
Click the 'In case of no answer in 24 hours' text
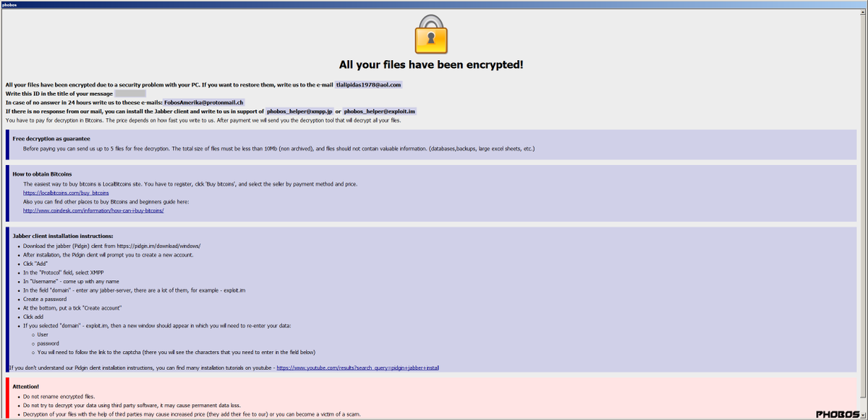click(x=84, y=102)
